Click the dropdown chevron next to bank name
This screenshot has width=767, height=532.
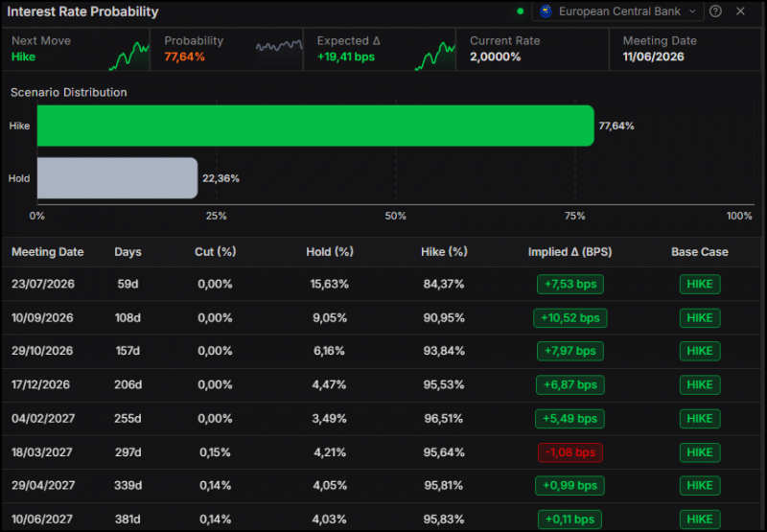(692, 12)
